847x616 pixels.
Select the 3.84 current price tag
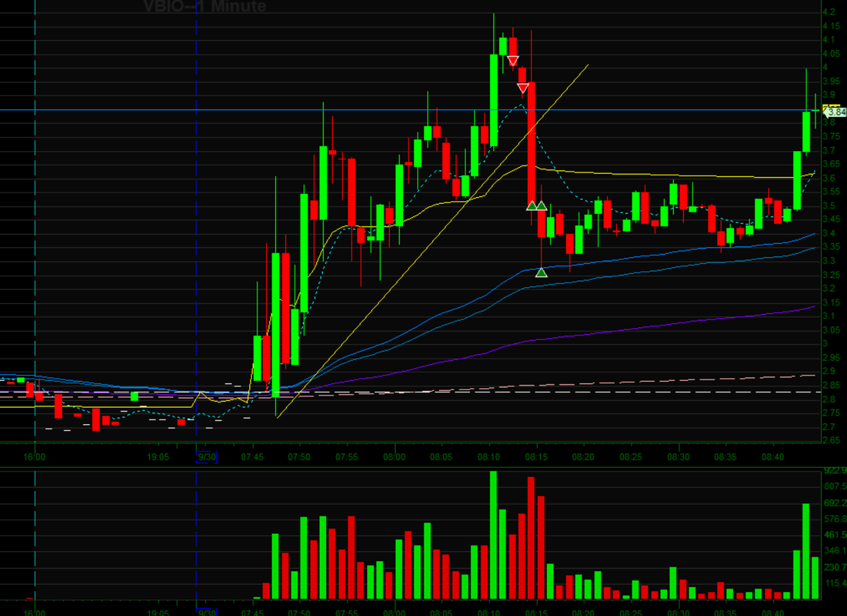836,111
